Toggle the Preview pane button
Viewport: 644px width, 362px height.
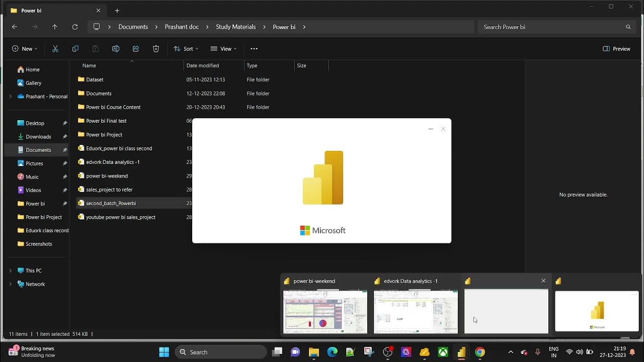coord(616,49)
